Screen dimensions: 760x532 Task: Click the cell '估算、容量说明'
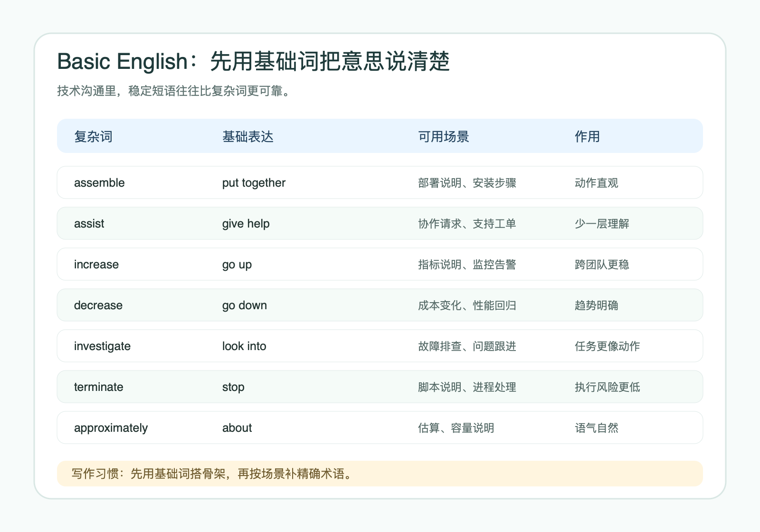(456, 428)
